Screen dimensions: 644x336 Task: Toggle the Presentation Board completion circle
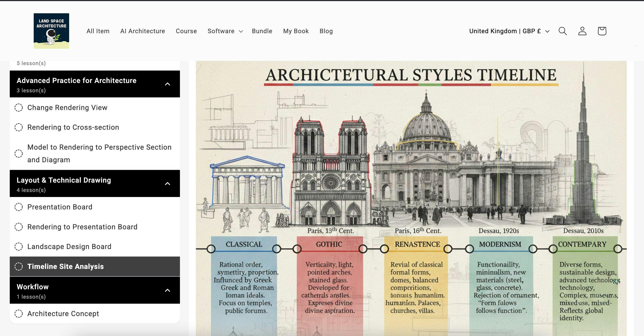pyautogui.click(x=18, y=207)
